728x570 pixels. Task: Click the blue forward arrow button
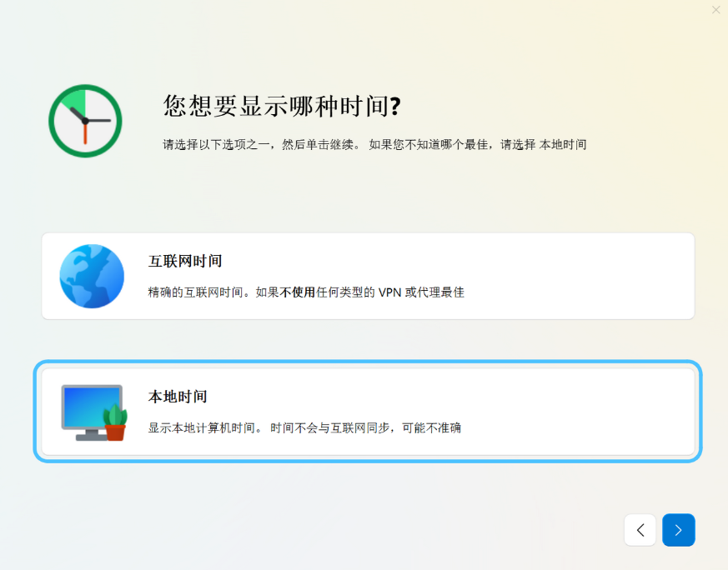(x=678, y=530)
